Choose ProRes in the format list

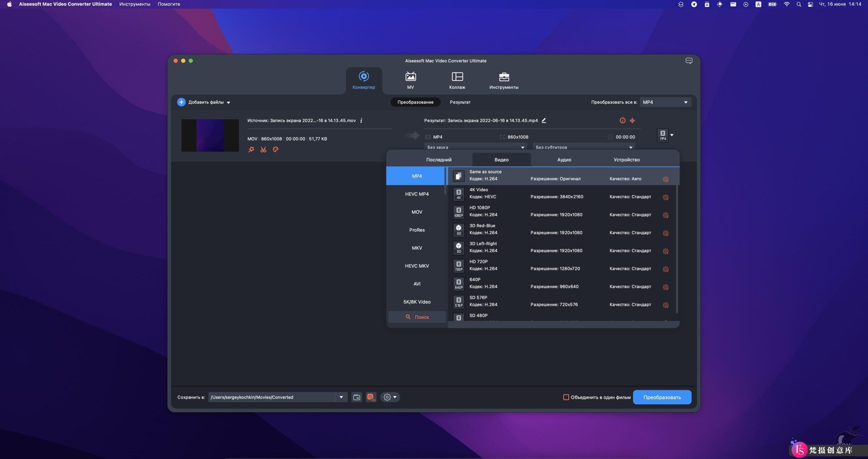click(417, 230)
